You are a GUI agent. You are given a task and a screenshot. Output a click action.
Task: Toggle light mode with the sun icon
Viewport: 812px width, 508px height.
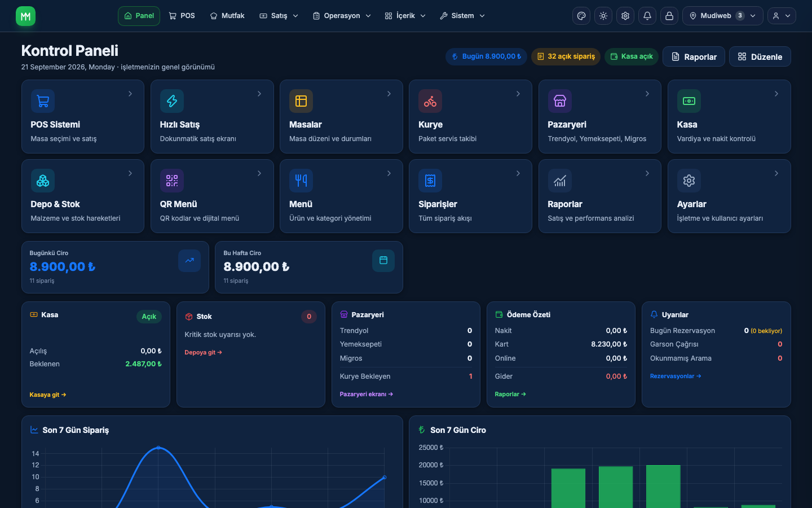tap(603, 16)
